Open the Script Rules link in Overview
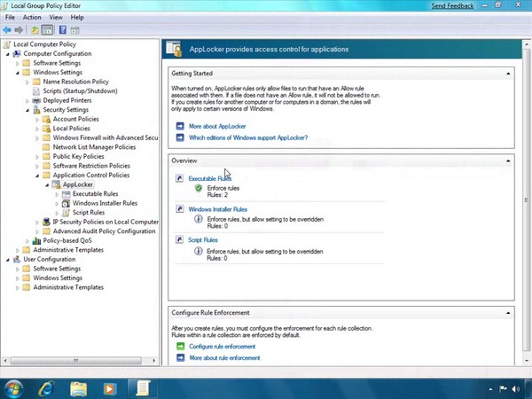The image size is (532, 399). pos(202,239)
